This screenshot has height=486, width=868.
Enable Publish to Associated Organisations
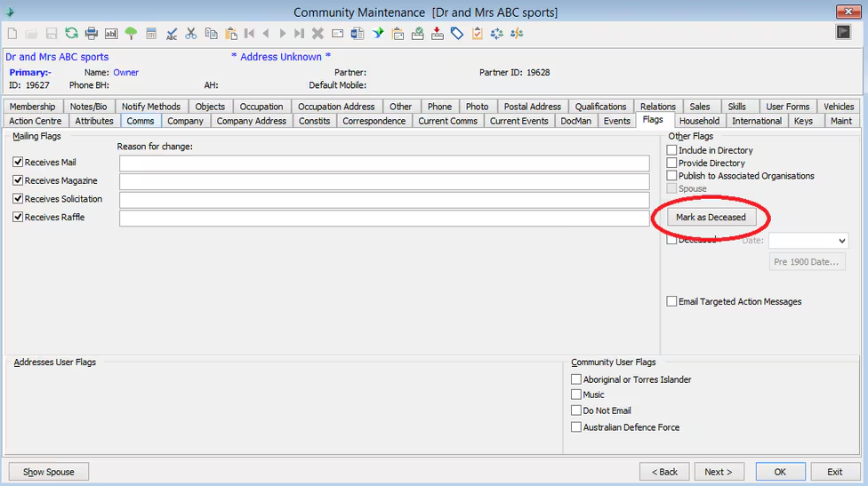(x=671, y=175)
